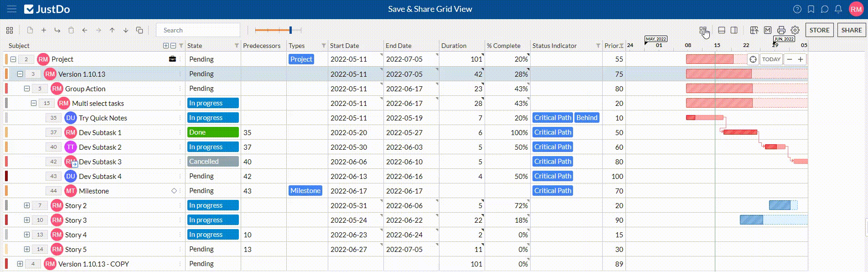Click the Gantt crosshair locate icon
Image resolution: width=868 pixels, height=272 pixels.
point(753,59)
